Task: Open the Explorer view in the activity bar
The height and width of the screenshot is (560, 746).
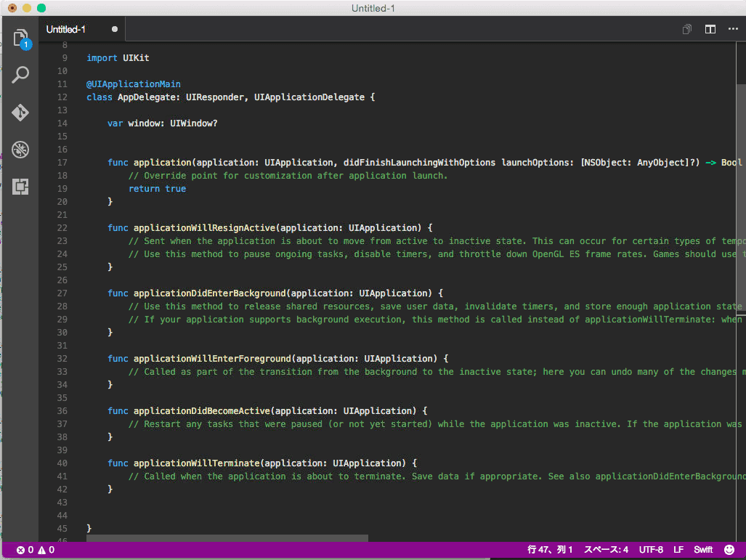Action: pos(20,38)
